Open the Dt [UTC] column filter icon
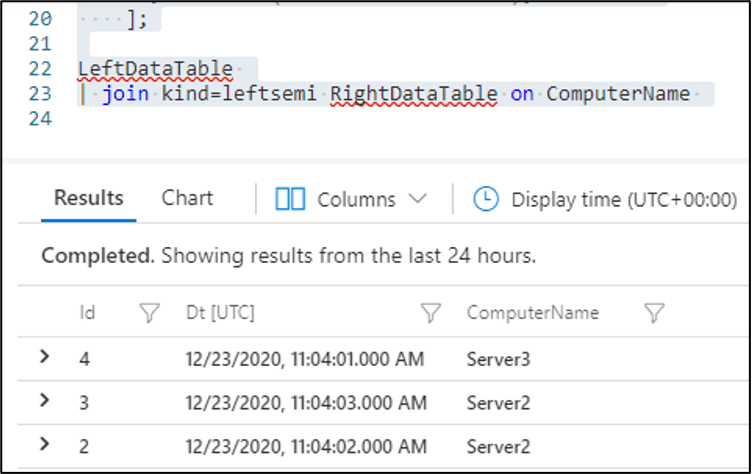The height and width of the screenshot is (474, 752). pyautogui.click(x=430, y=313)
